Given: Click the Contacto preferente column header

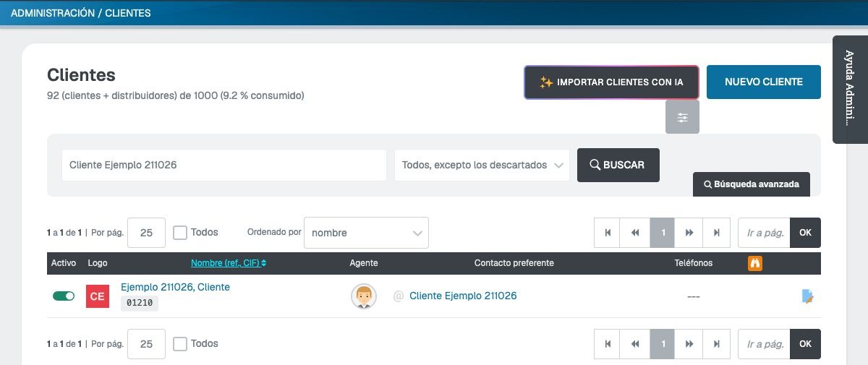Looking at the screenshot, I should point(514,263).
